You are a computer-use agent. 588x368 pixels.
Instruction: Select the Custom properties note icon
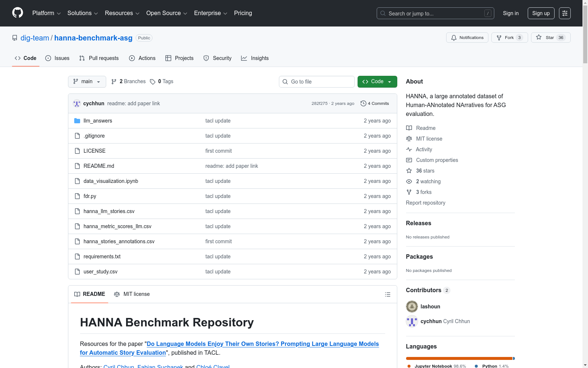point(409,160)
